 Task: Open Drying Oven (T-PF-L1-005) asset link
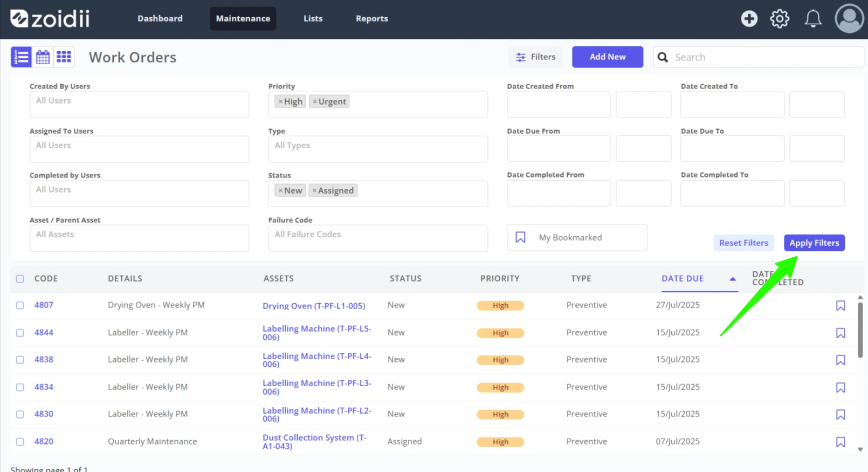314,306
